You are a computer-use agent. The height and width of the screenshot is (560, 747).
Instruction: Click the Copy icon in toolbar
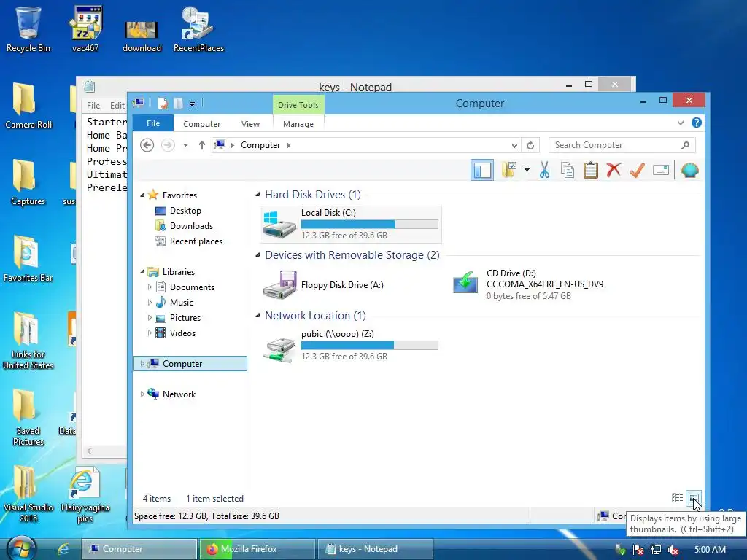pyautogui.click(x=568, y=170)
